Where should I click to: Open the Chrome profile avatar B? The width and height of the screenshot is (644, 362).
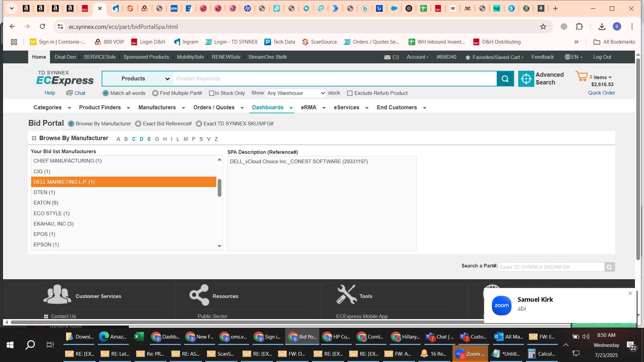tap(617, 26)
